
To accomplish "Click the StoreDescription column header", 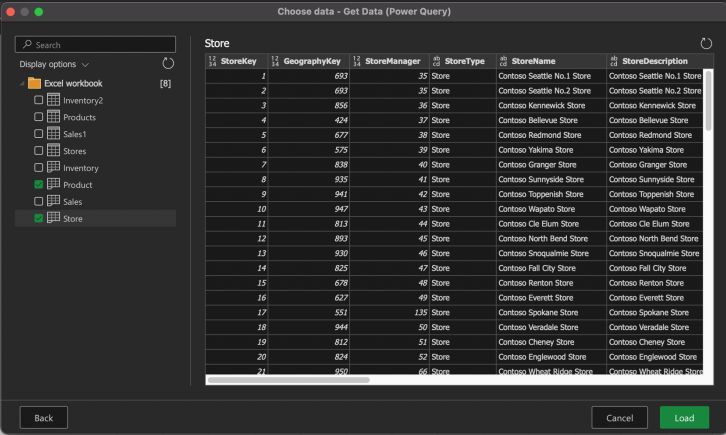I will 660,61.
